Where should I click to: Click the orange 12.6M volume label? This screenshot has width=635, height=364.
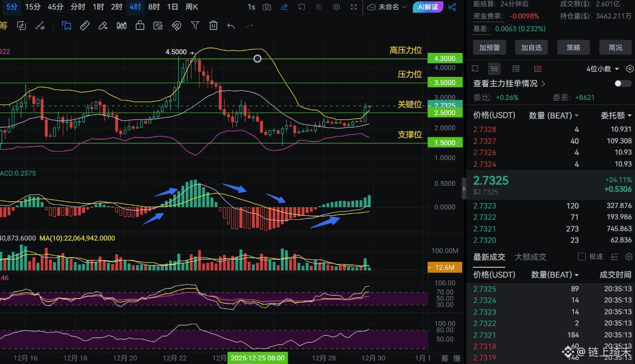pyautogui.click(x=445, y=267)
